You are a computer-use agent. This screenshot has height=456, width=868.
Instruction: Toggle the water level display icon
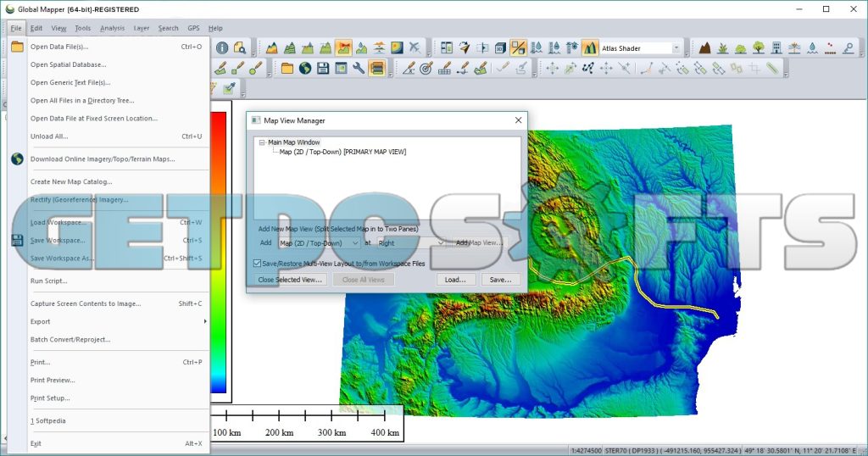pyautogui.click(x=536, y=48)
